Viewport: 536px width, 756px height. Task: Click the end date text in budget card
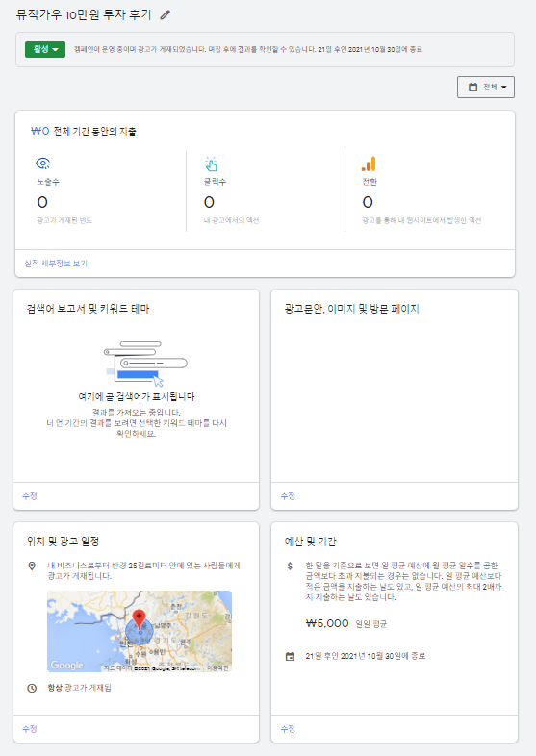click(x=366, y=656)
